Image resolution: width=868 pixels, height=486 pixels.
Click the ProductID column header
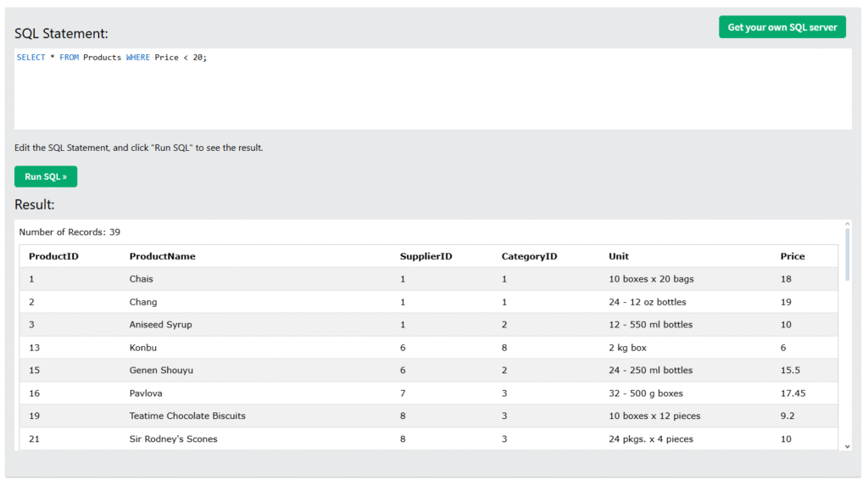[x=53, y=256]
